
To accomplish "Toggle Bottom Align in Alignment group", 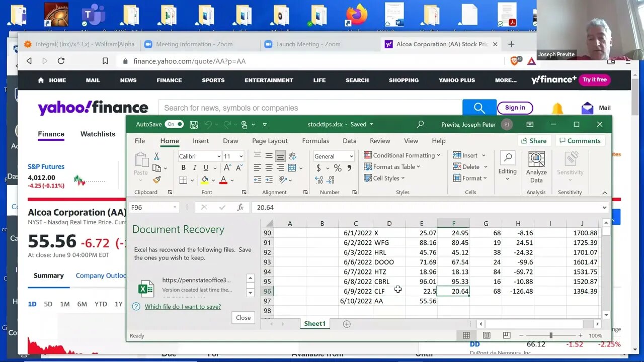I will coord(280,156).
